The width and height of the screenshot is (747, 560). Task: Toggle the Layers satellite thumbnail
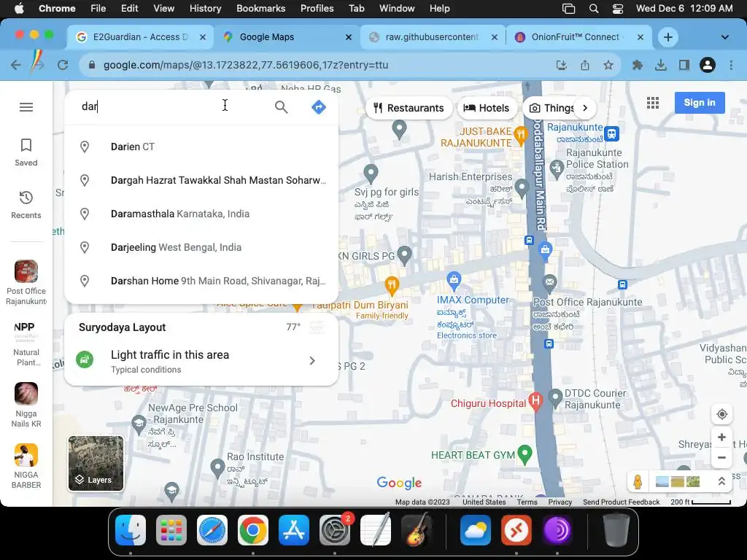(96, 463)
